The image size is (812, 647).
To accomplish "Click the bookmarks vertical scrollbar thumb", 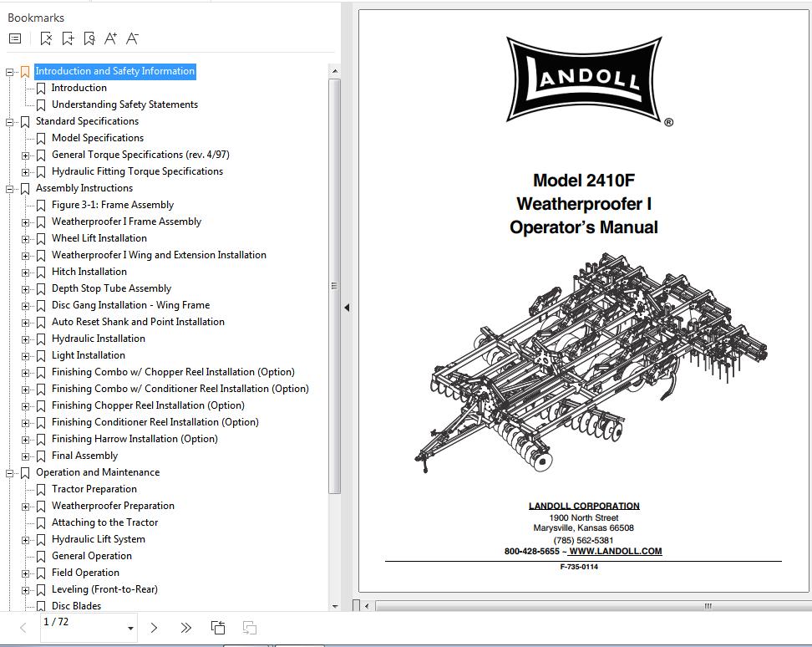I will 334,286.
